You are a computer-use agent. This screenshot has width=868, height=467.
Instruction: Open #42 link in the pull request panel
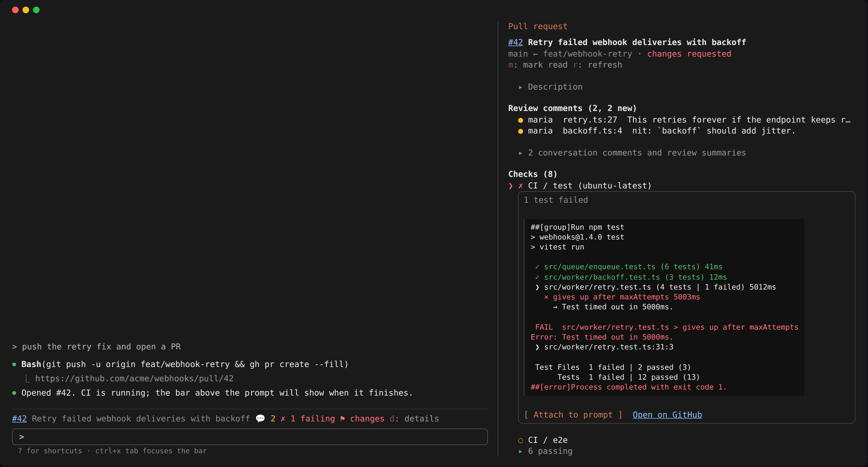(x=515, y=42)
